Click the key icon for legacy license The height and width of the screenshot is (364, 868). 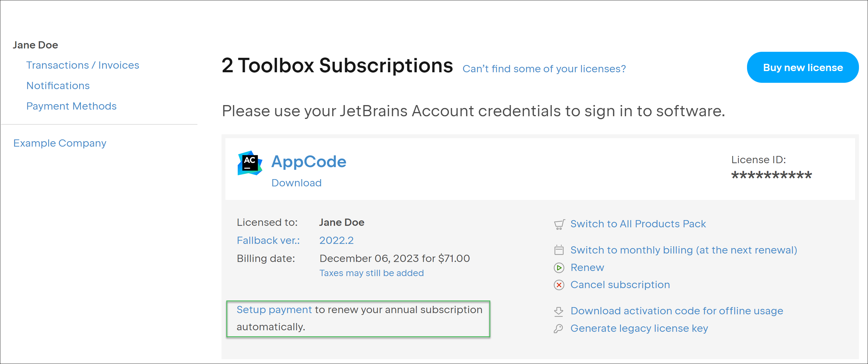click(x=558, y=328)
